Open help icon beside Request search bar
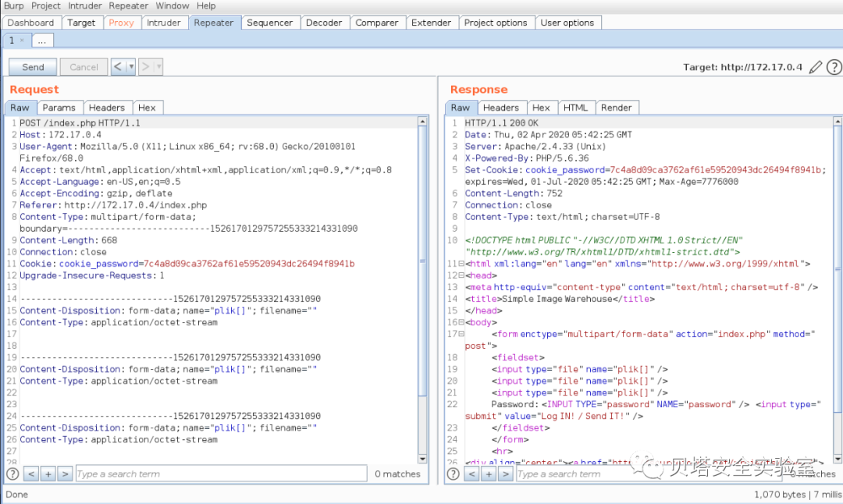843x504 pixels. 12,474
